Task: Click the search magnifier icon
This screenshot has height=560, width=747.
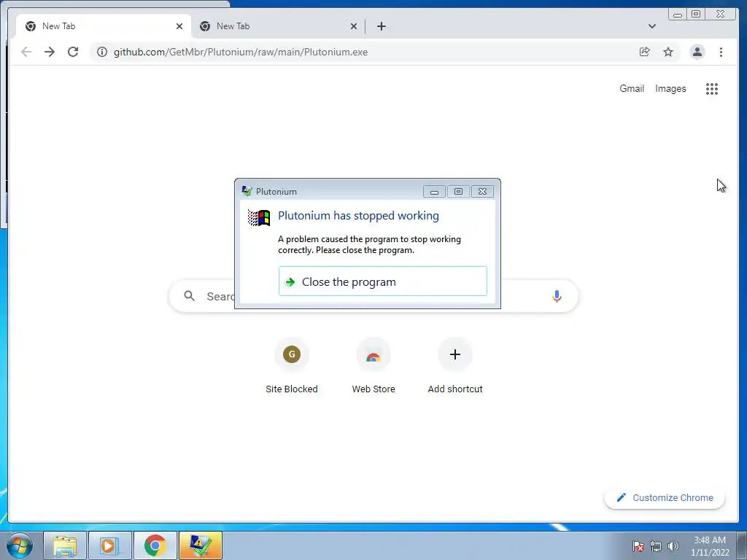Action: [189, 296]
